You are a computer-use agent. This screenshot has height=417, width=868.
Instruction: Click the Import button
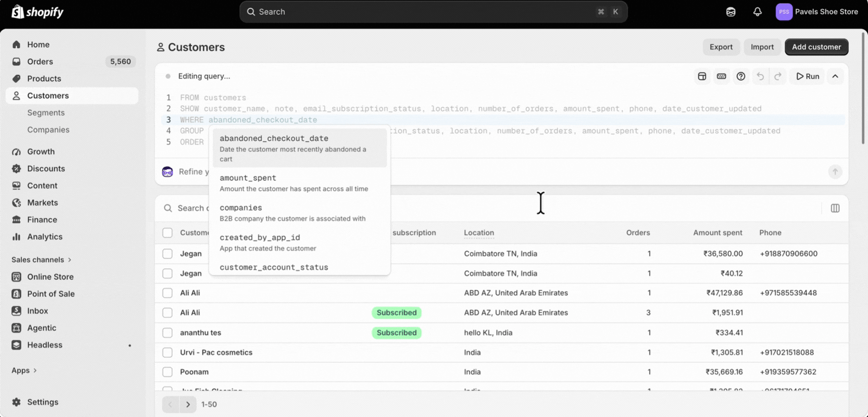(762, 47)
